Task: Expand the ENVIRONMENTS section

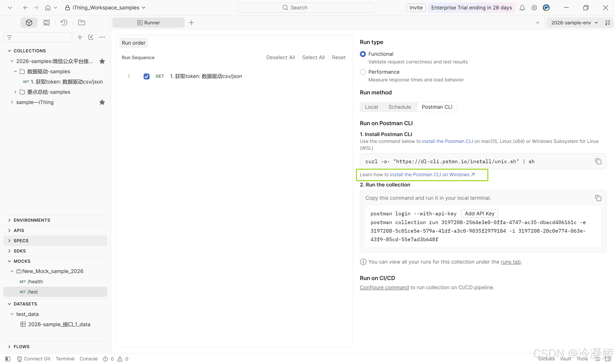Action: [x=9, y=220]
